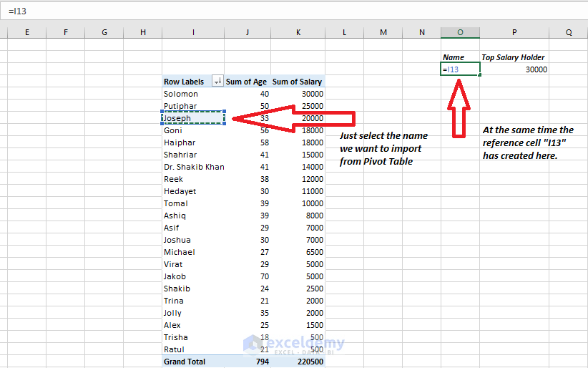Click the Grand Total salary value 220500
588x368 pixels.
pyautogui.click(x=298, y=362)
